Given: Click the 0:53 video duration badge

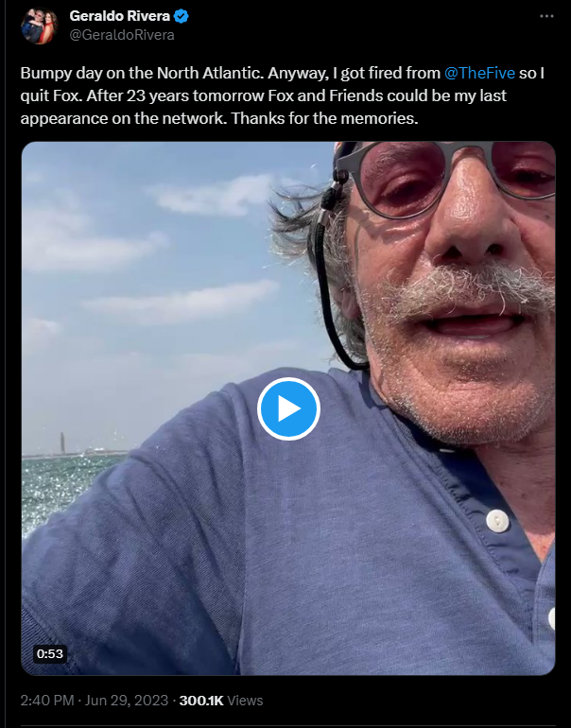Looking at the screenshot, I should click(50, 653).
